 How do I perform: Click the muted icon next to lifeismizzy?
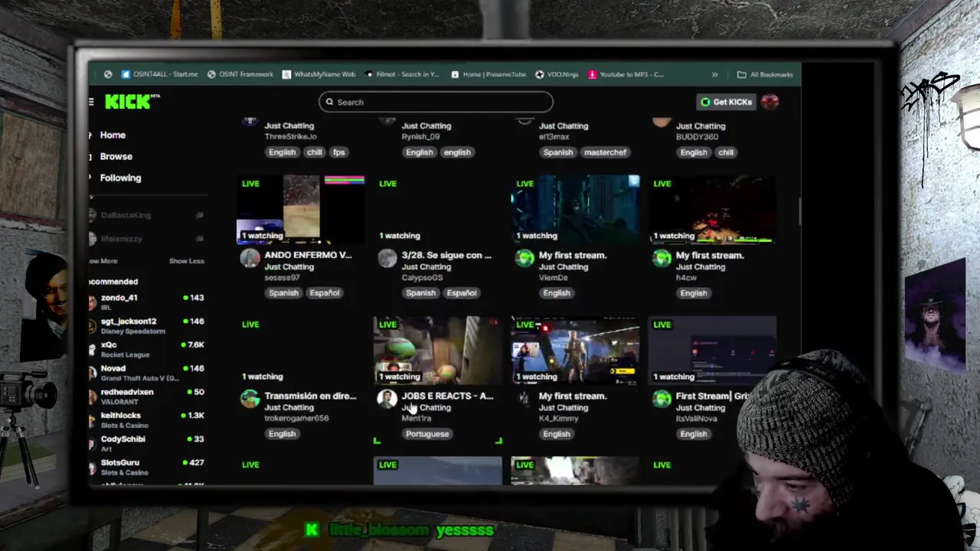coord(199,239)
